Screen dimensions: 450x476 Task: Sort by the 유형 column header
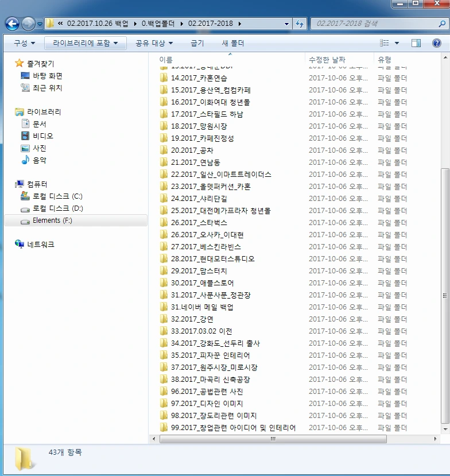[x=406, y=60]
